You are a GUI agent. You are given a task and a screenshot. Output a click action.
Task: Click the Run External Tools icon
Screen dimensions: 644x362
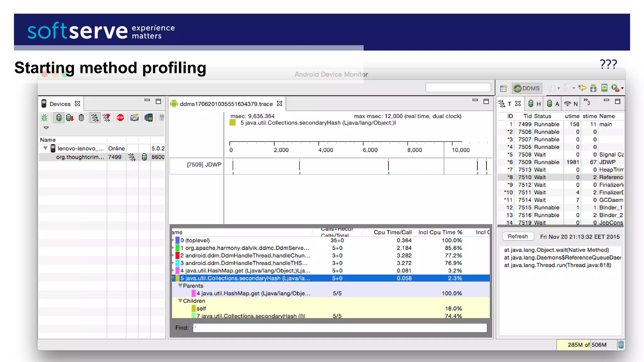615,88
